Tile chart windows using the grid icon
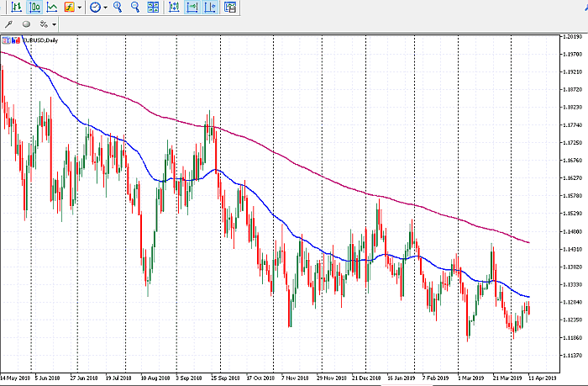The height and width of the screenshot is (386, 588). coord(153,8)
